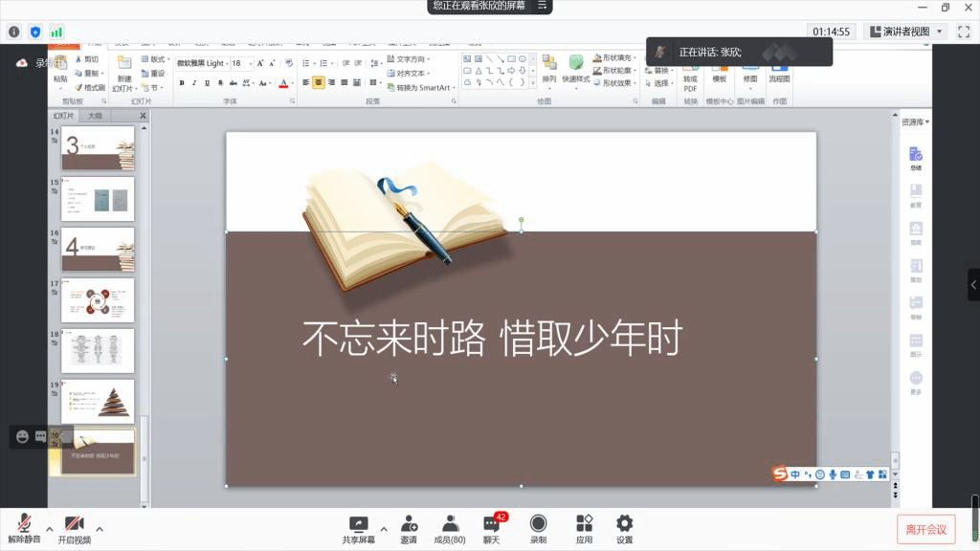Expand the 资源库 dropdown in right panel
This screenshot has width=980, height=551.
click(915, 122)
